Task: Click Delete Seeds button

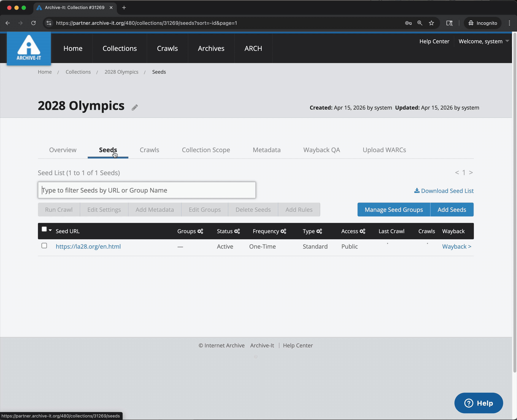Action: (253, 209)
